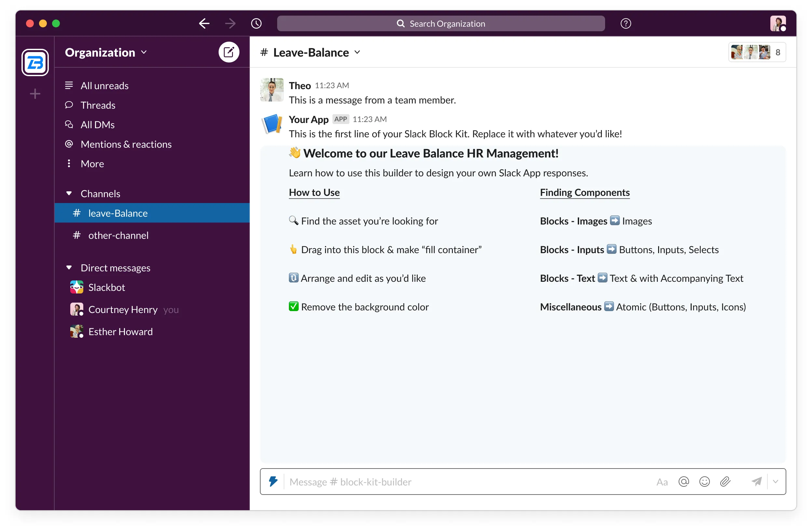Click the message input text field

[466, 481]
